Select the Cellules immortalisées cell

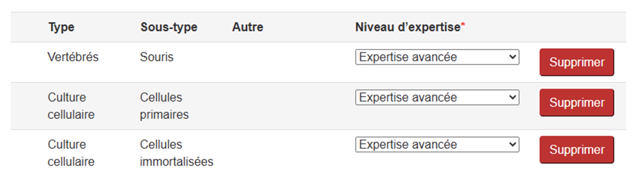pyautogui.click(x=176, y=153)
